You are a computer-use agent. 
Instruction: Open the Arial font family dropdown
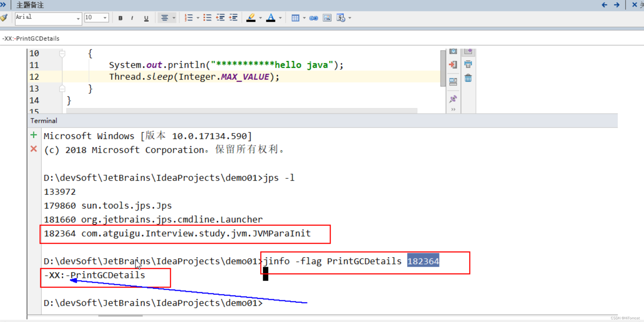point(78,18)
